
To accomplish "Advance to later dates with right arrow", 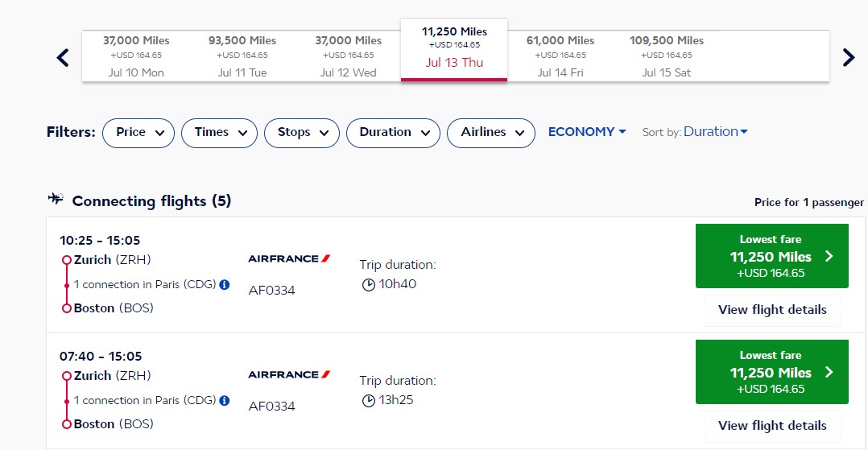I will 848,57.
